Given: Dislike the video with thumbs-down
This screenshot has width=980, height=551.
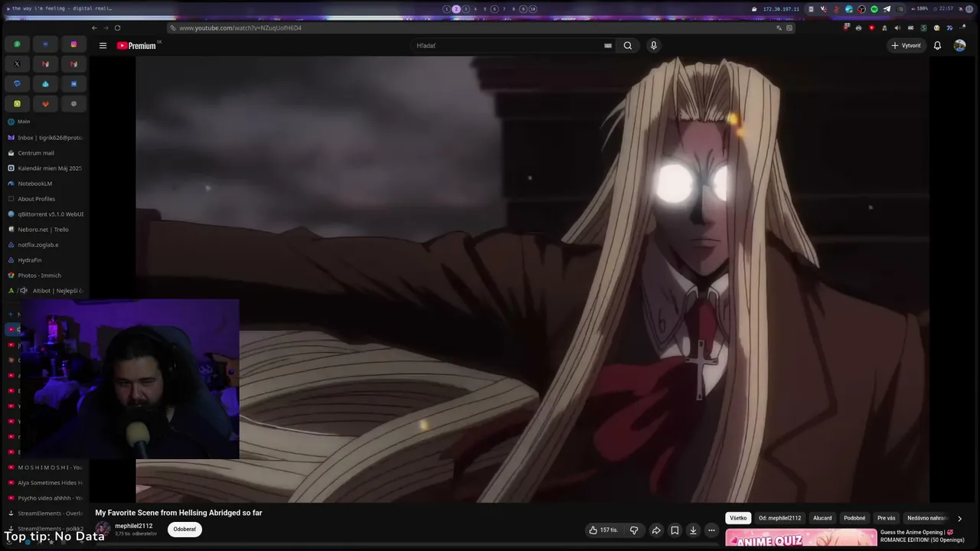Looking at the screenshot, I should (634, 530).
